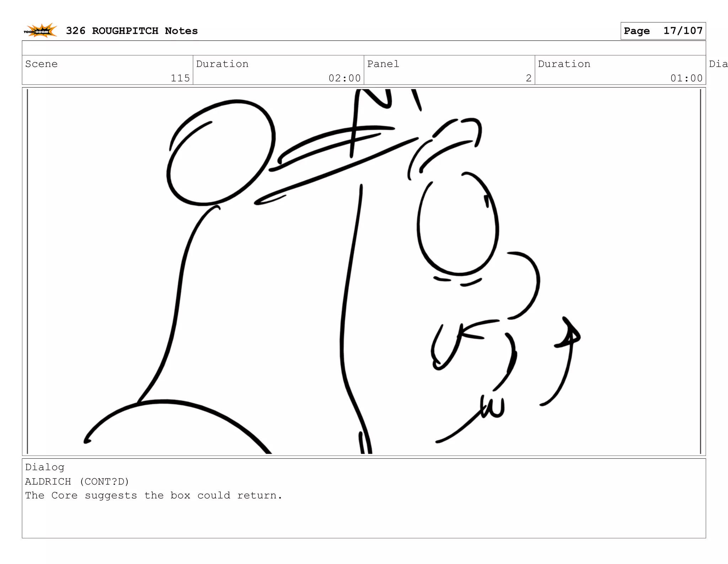Click the Scene header label
This screenshot has height=564, width=728.
tap(42, 64)
